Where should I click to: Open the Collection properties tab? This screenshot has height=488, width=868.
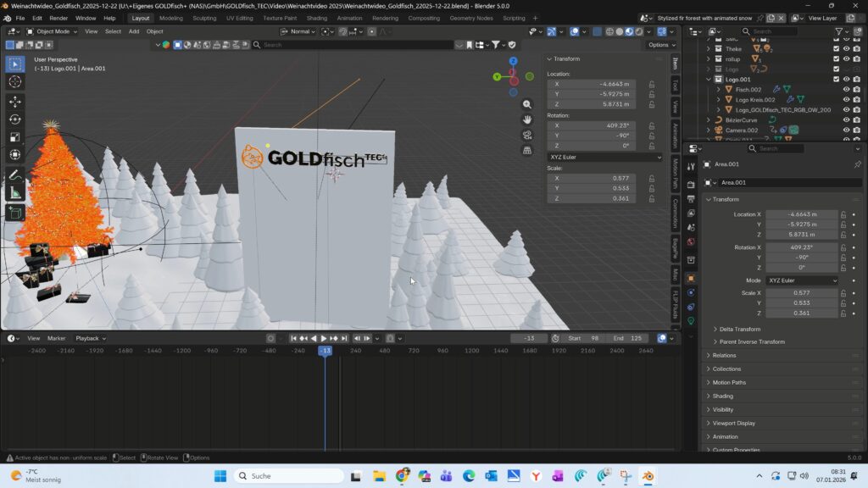[691, 260]
